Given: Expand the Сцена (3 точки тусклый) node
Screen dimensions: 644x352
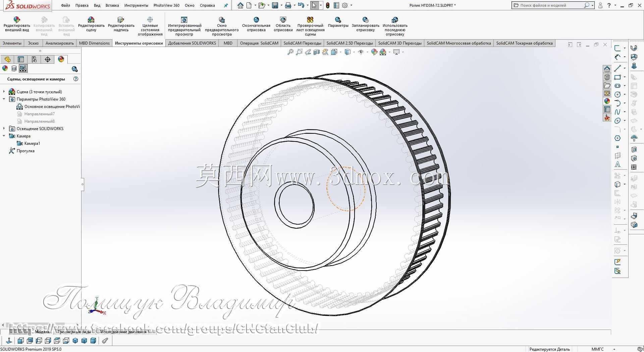Looking at the screenshot, I should point(4,92).
